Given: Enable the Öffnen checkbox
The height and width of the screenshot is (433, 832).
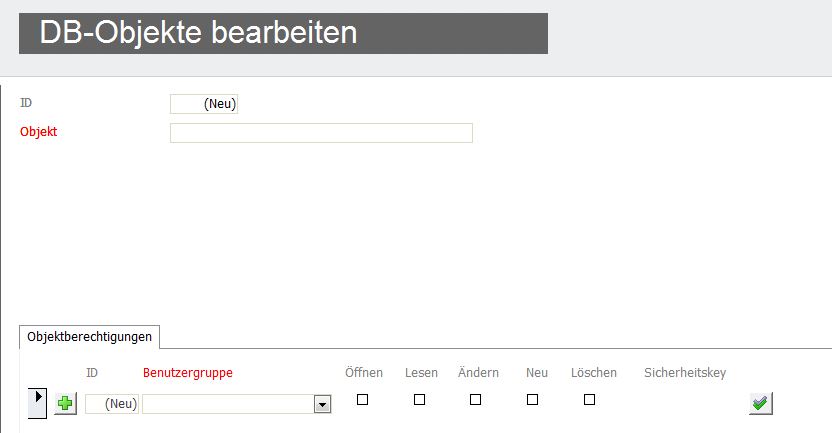Looking at the screenshot, I should pyautogui.click(x=362, y=400).
